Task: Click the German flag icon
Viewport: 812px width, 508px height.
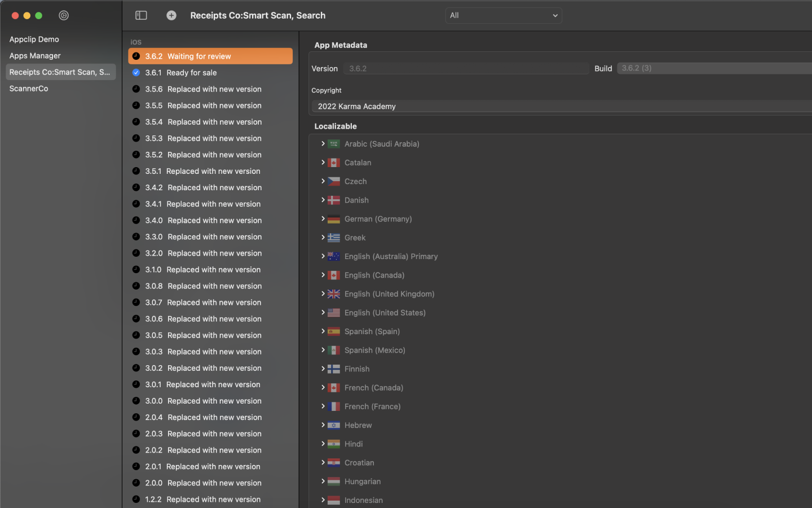Action: point(334,219)
